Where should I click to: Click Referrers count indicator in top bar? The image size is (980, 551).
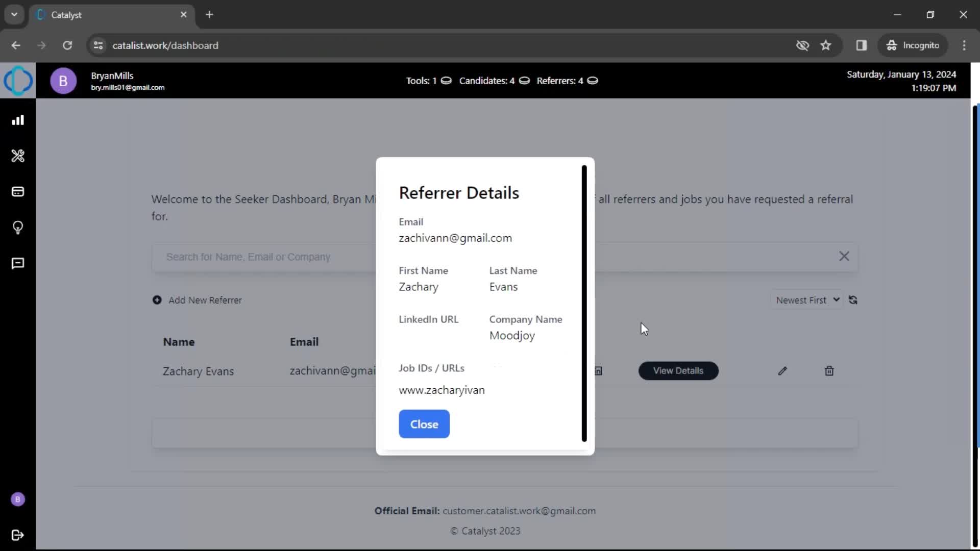point(566,81)
